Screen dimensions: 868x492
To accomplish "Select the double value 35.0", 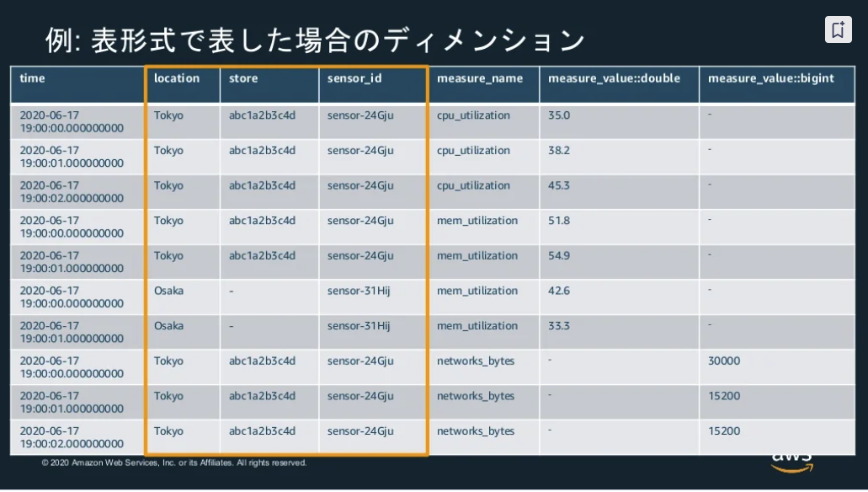I will (x=558, y=115).
